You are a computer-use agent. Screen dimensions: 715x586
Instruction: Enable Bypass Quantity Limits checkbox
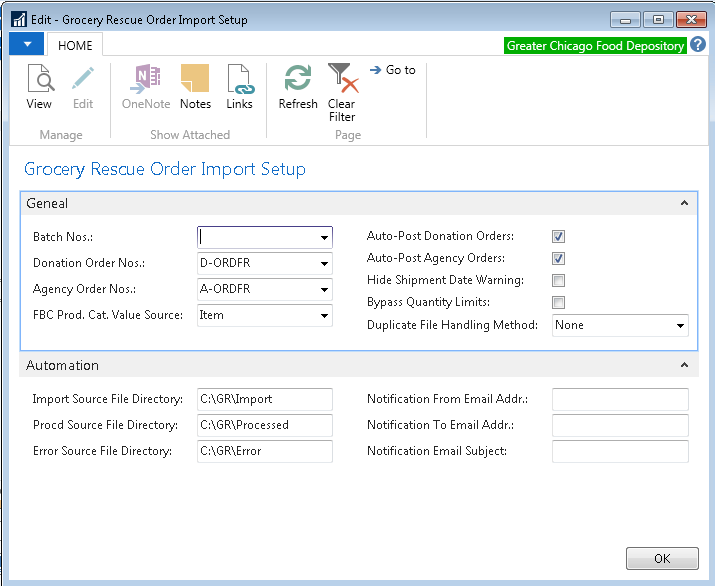pyautogui.click(x=559, y=303)
